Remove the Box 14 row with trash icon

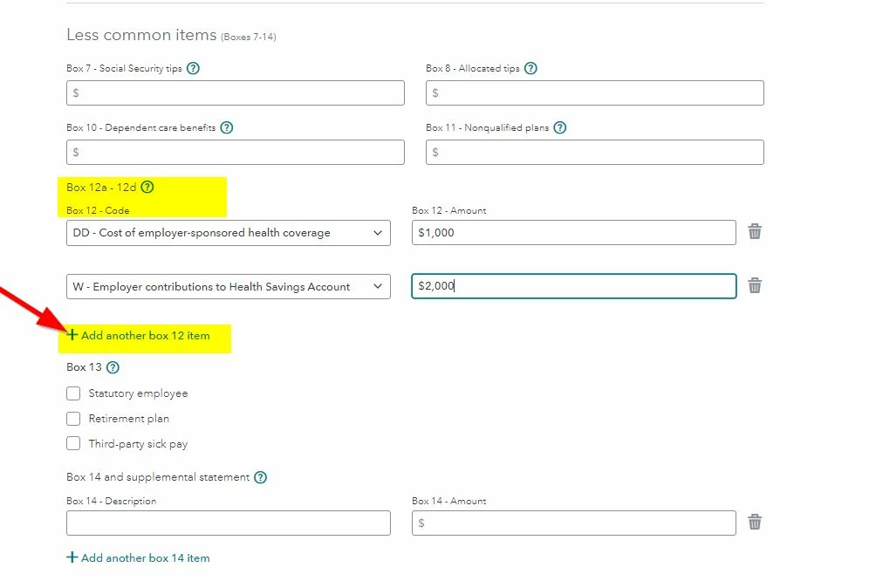pos(755,522)
